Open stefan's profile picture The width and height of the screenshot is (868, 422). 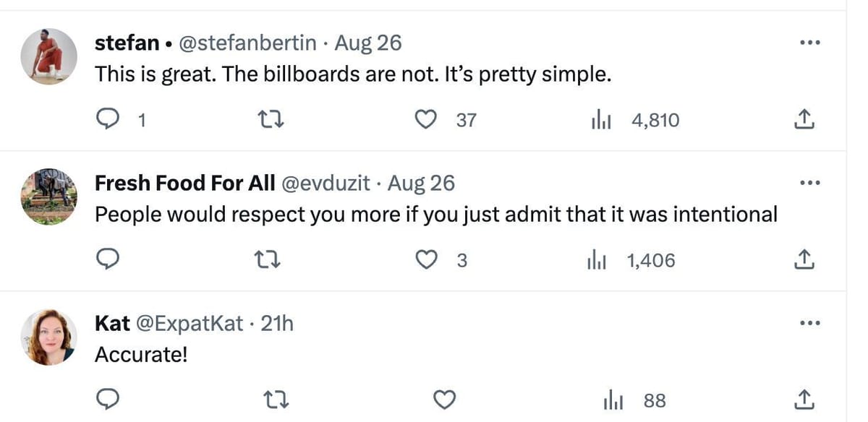(x=49, y=56)
